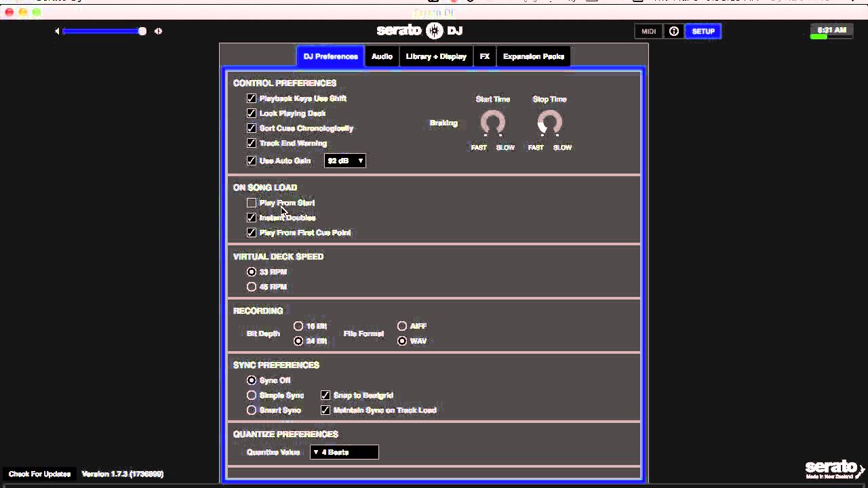Toggle Sort Cues Chronologically checkbox

pos(252,129)
